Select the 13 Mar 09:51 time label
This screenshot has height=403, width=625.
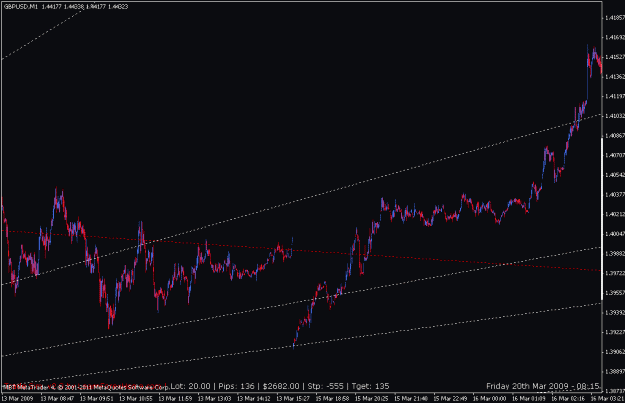(96, 398)
